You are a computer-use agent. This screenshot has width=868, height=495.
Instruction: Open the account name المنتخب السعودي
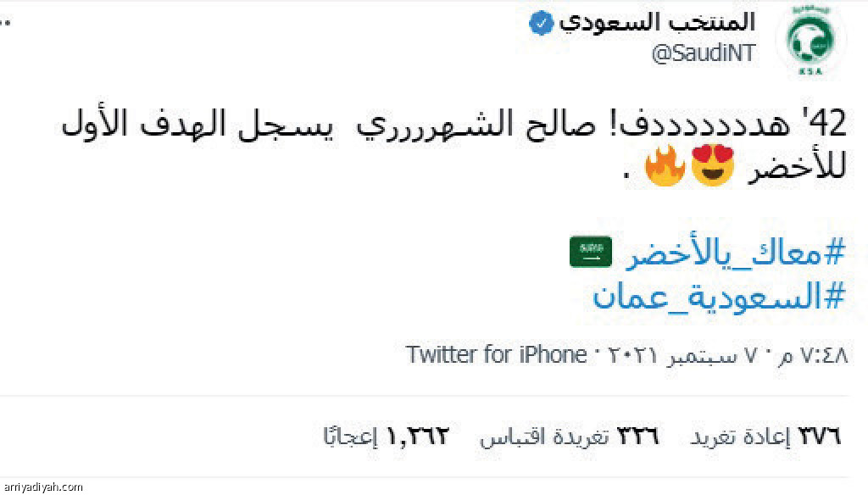point(657,23)
